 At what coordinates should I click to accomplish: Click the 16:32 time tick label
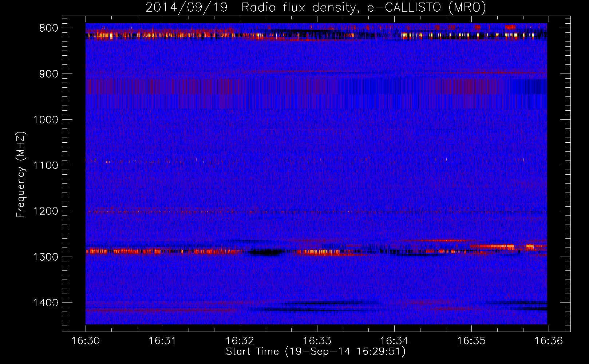[240, 341]
